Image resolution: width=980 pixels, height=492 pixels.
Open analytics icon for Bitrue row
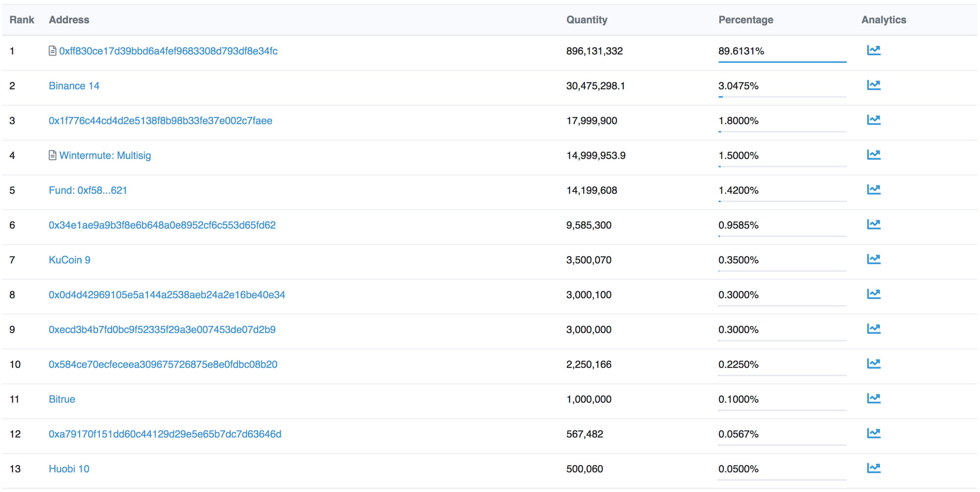click(873, 398)
